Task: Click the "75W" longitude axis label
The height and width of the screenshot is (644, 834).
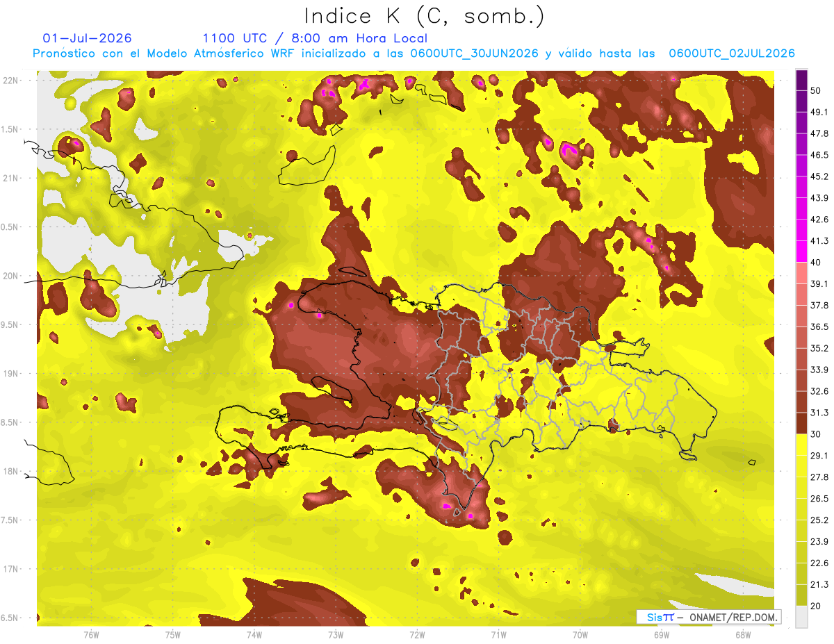Action: click(172, 635)
